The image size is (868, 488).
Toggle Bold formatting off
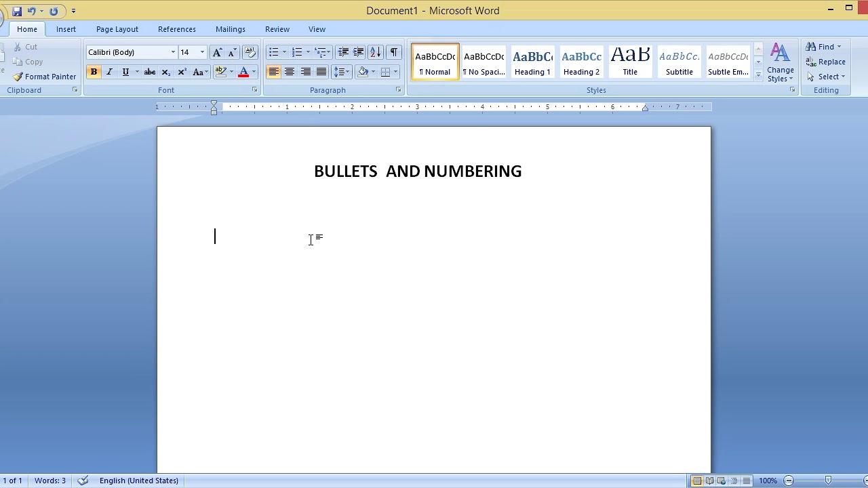(x=94, y=72)
